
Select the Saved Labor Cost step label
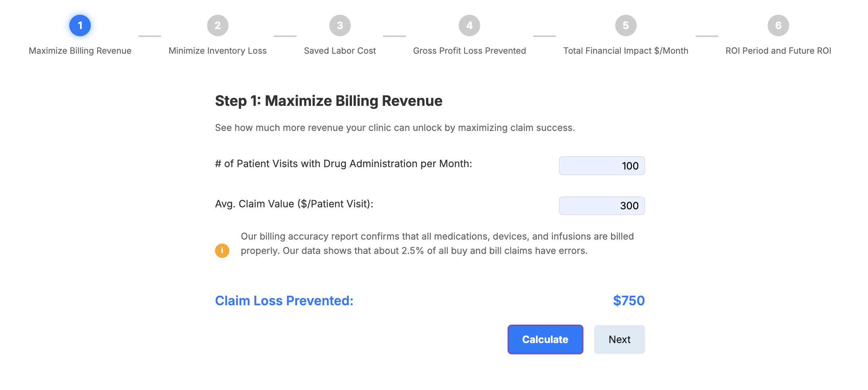340,51
